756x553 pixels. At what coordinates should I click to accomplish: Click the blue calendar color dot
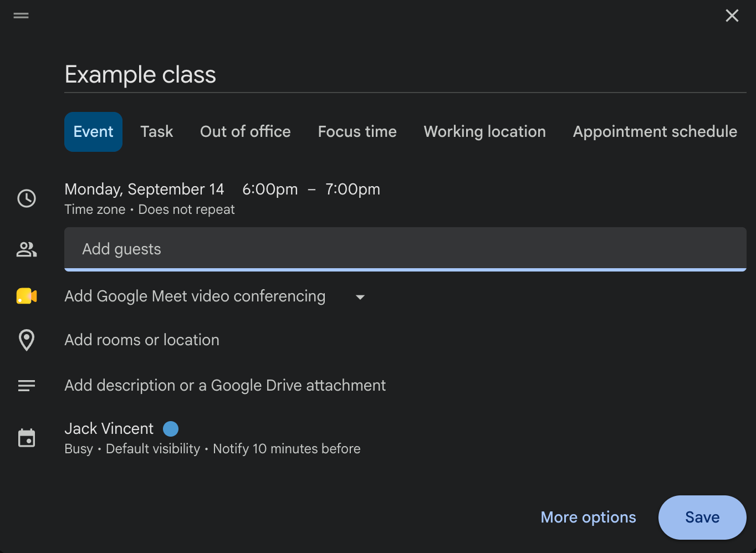tap(171, 429)
